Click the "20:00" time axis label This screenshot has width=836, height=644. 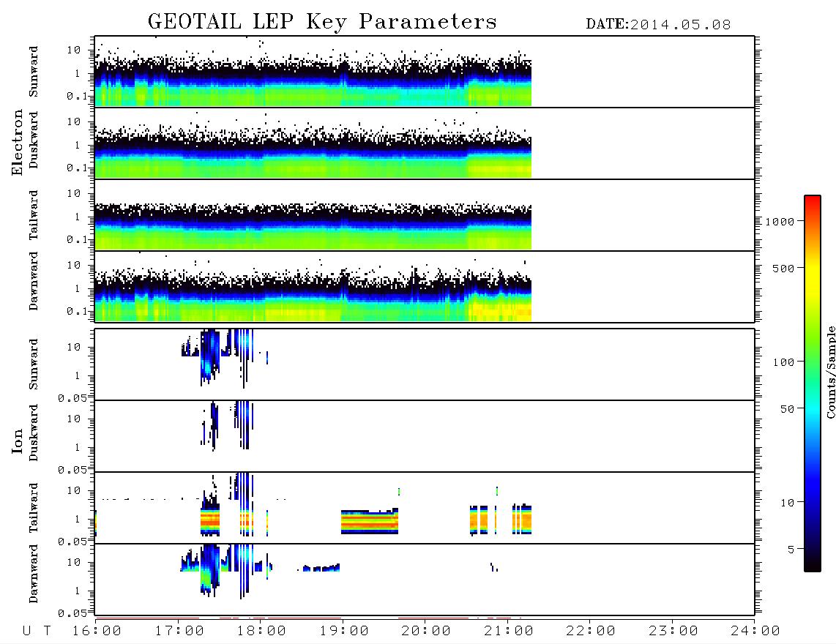coord(426,632)
